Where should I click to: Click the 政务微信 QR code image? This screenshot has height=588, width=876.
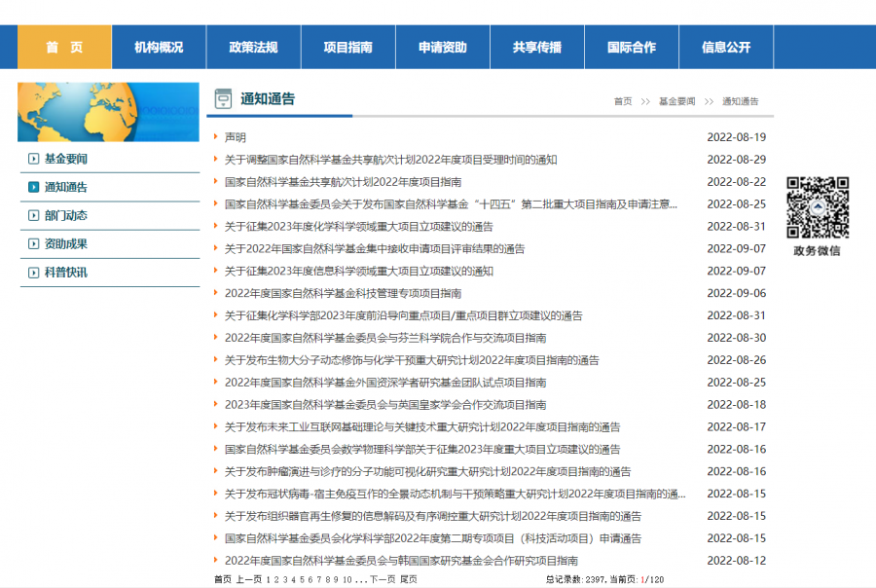818,207
